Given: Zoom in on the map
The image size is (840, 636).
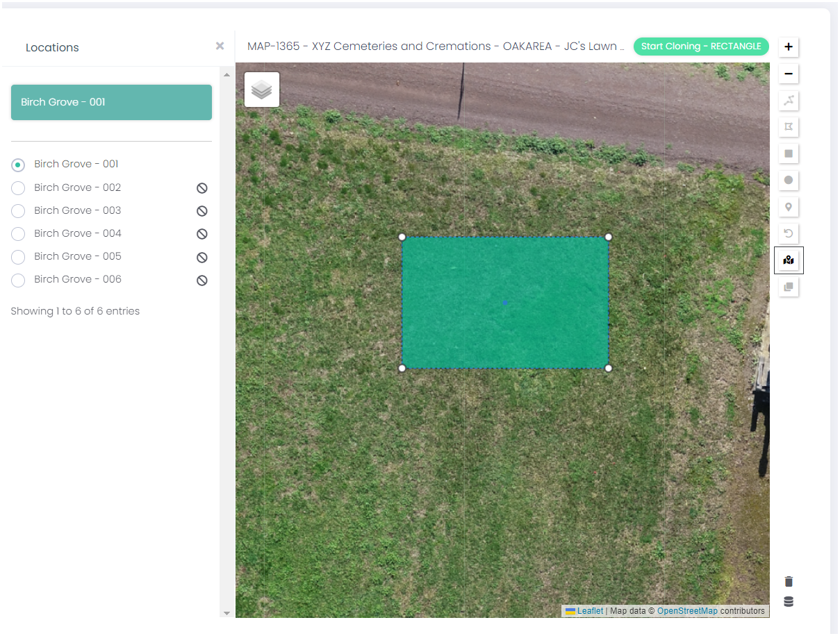Looking at the screenshot, I should tap(789, 47).
